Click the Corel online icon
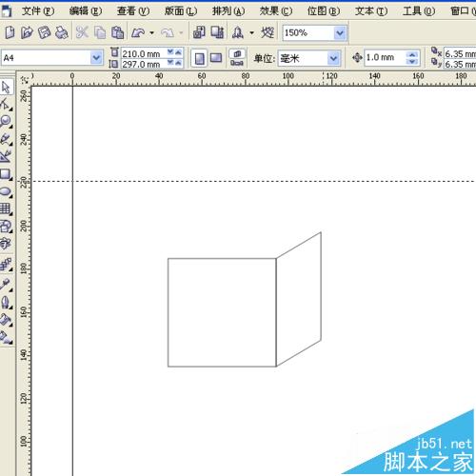 (268, 32)
